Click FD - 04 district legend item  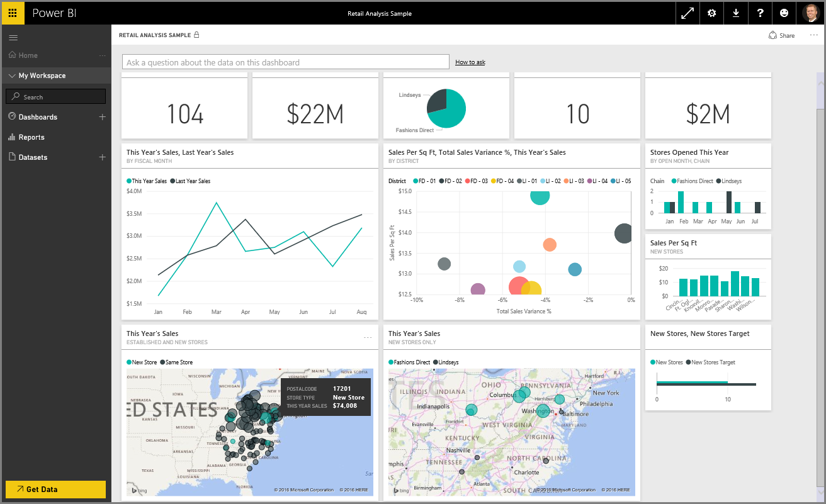click(503, 181)
